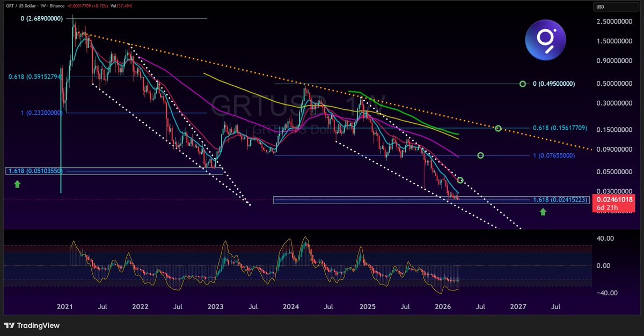This screenshot has width=644, height=336.
Task: Select the green circle marker at 0.49500000 target
Action: (522, 84)
